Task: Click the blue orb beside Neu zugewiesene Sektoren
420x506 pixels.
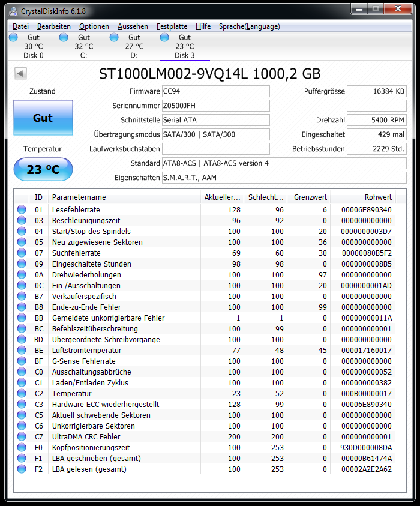Action: click(x=22, y=242)
